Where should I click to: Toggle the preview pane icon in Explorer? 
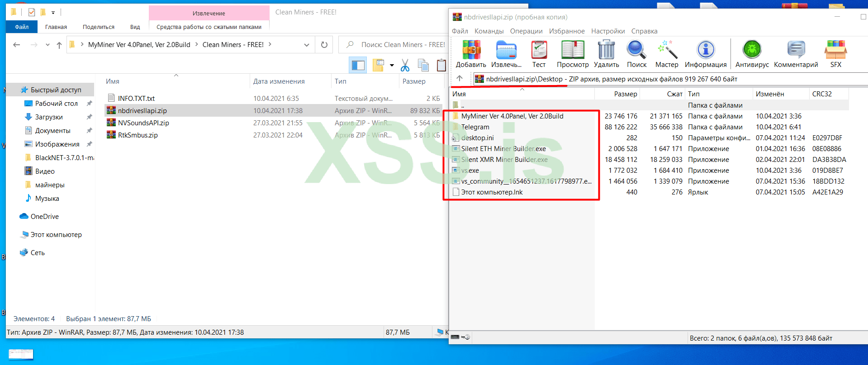tap(358, 66)
